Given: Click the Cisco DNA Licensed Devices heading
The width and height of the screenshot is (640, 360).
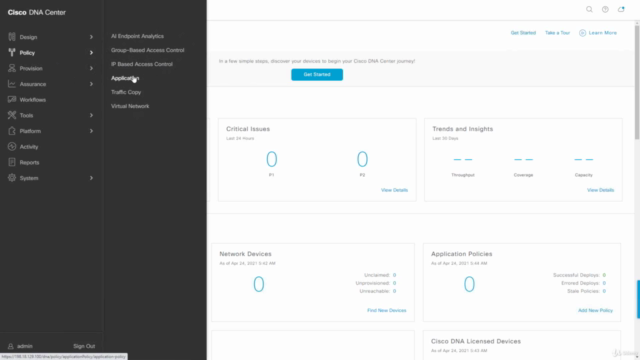Looking at the screenshot, I should coord(476,341).
